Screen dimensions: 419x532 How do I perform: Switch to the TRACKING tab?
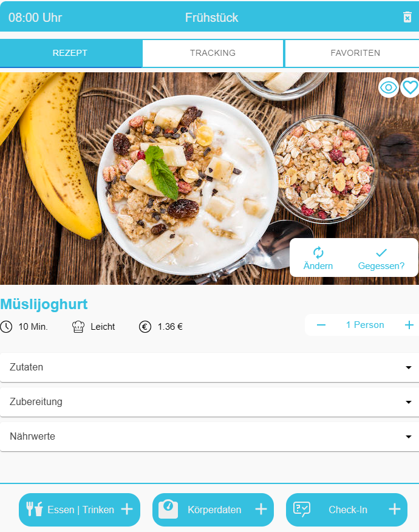tap(213, 53)
